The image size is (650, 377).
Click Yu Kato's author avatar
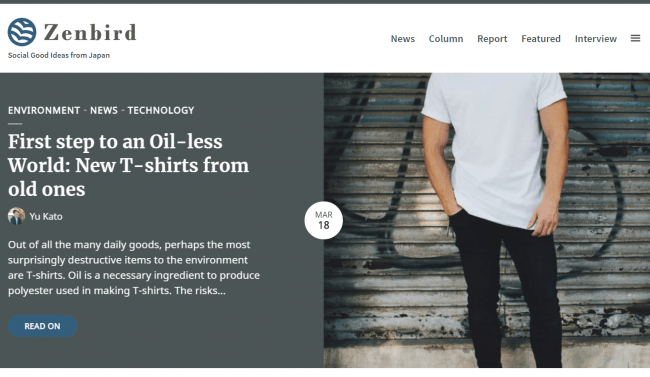coord(17,216)
